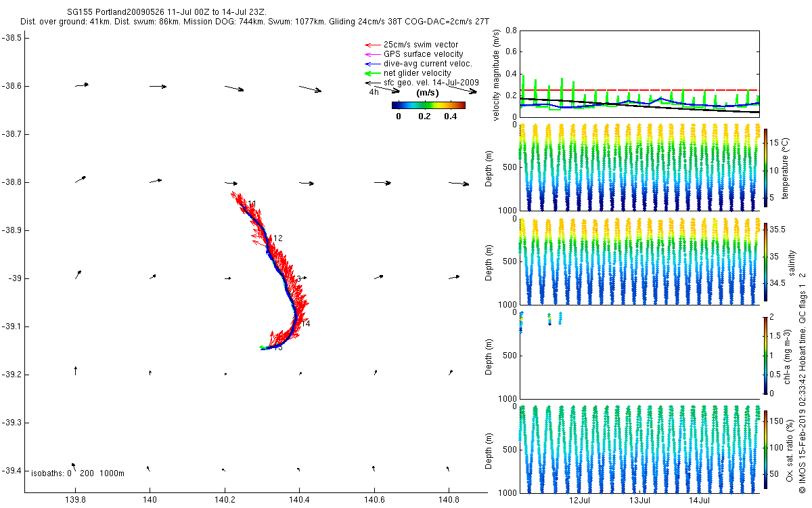Click the 140.8 longitude tick label

(x=449, y=500)
